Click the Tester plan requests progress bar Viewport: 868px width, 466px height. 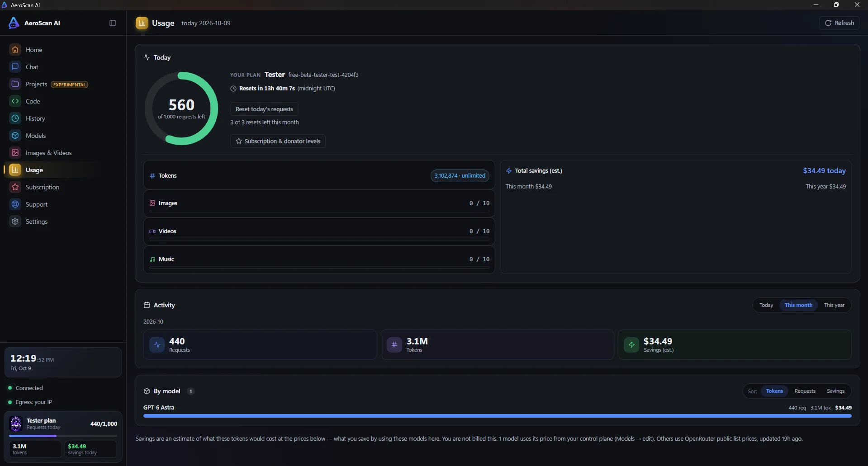coord(63,436)
